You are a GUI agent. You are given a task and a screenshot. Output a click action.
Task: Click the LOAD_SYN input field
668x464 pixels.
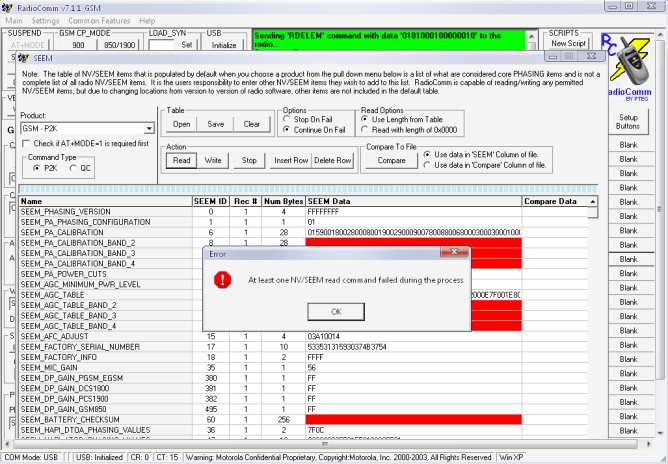coord(161,45)
